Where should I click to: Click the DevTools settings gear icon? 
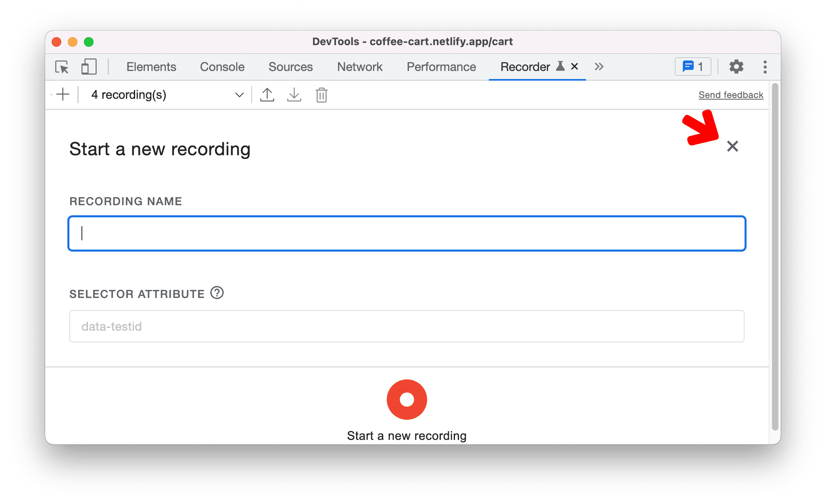(734, 67)
